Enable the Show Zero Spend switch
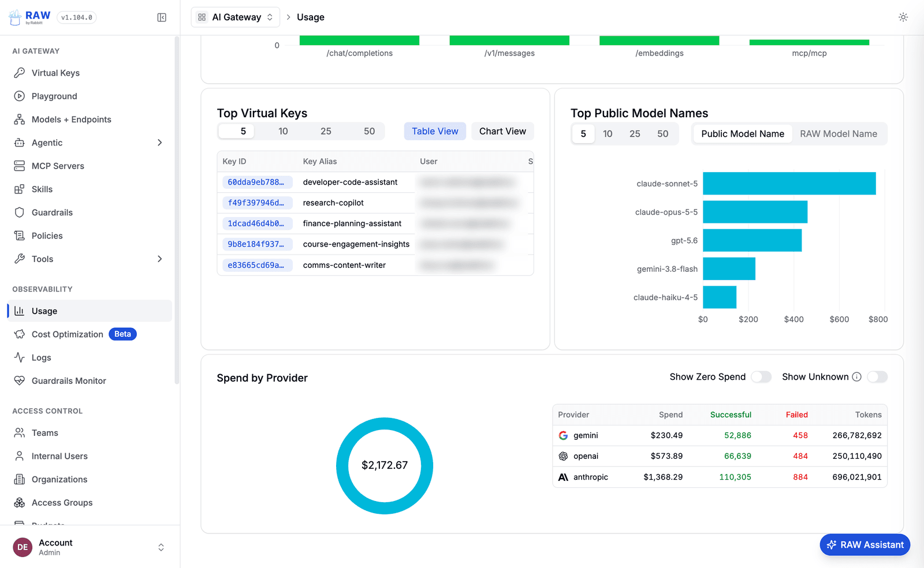The image size is (924, 568). click(761, 377)
